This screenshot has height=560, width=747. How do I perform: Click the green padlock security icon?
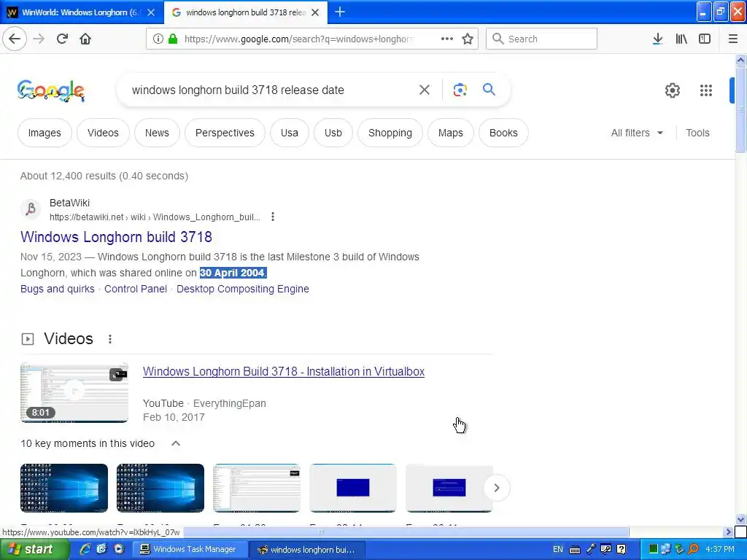pyautogui.click(x=173, y=39)
